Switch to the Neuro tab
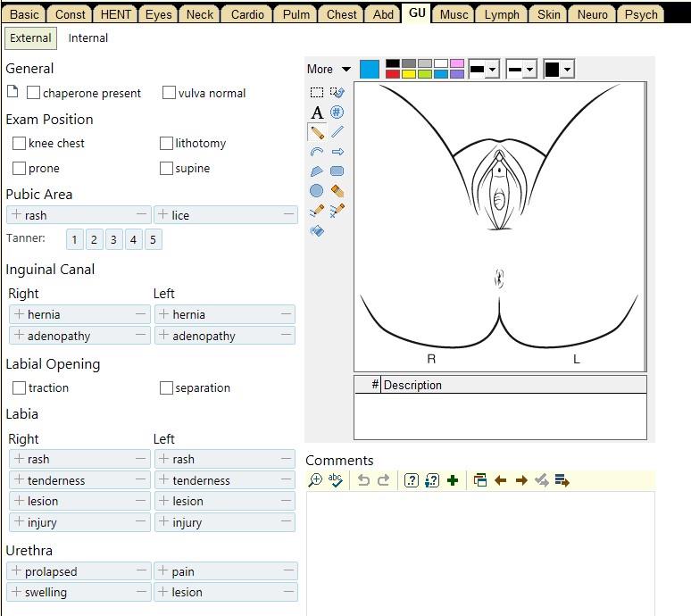This screenshot has height=616, width=691. tap(593, 14)
